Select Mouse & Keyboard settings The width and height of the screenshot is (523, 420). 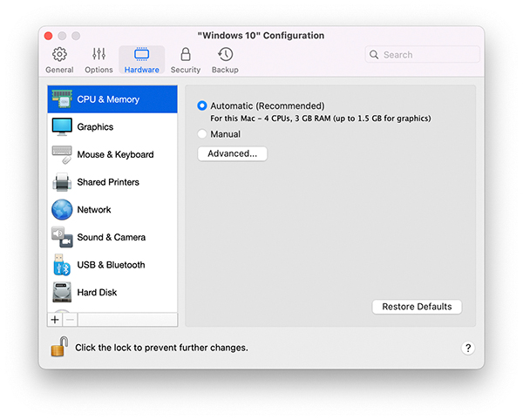coord(112,155)
